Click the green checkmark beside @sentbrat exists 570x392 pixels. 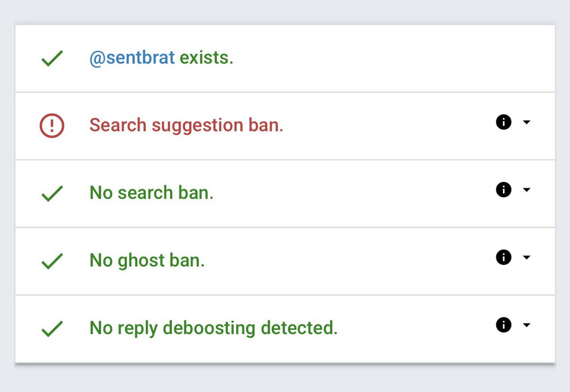(52, 59)
